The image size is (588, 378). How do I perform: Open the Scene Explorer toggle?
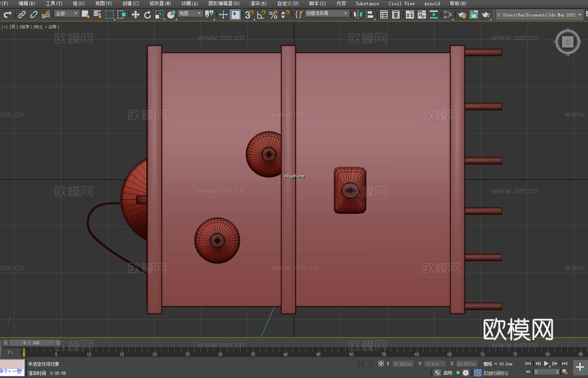coord(384,14)
